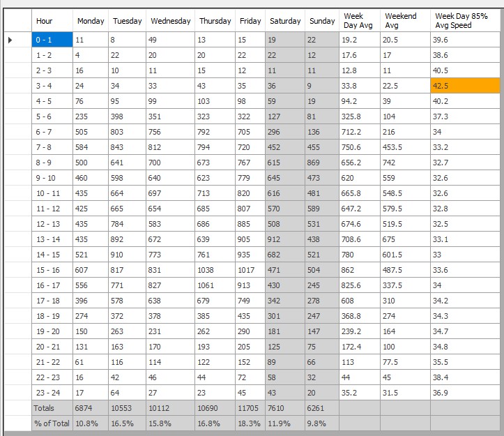Image resolution: width=504 pixels, height=436 pixels.
Task: Click Week Day 85% Avg Speed header
Action: coord(464,21)
